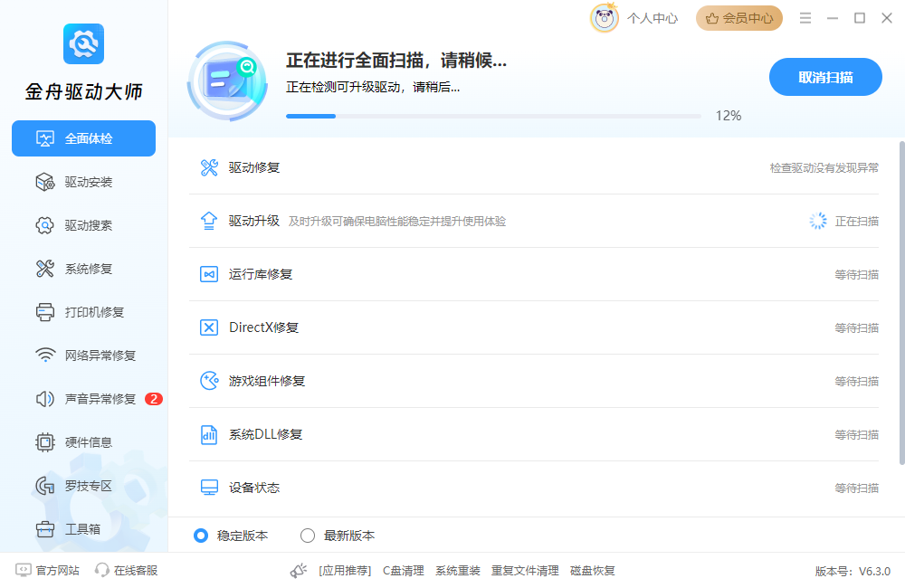Open 硬件信息 chip icon
This screenshot has width=905, height=588.
coord(43,441)
